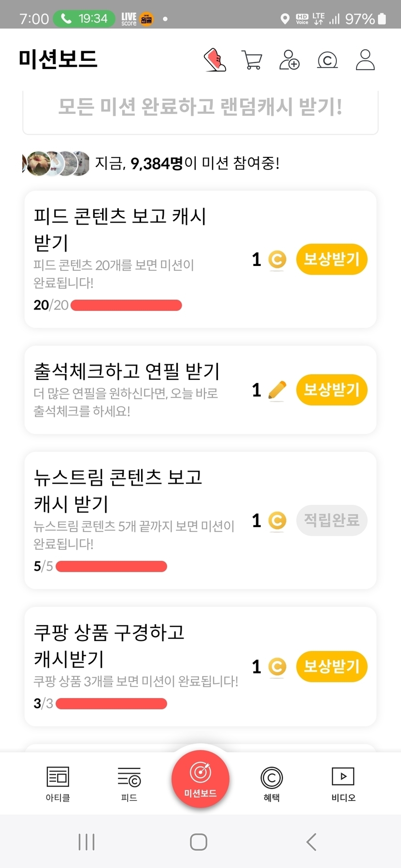Open the shopping cart icon
Viewport: 401px width, 868px height.
coord(252,60)
